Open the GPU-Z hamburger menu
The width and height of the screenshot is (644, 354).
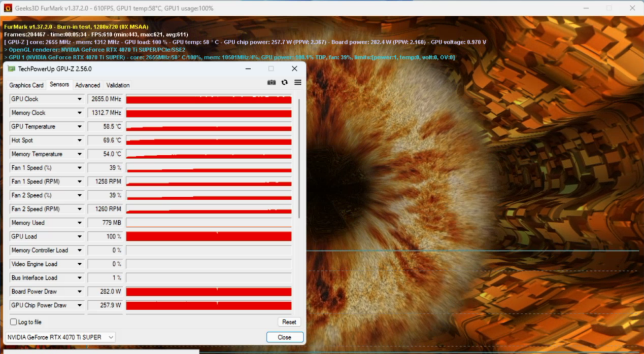pos(298,83)
